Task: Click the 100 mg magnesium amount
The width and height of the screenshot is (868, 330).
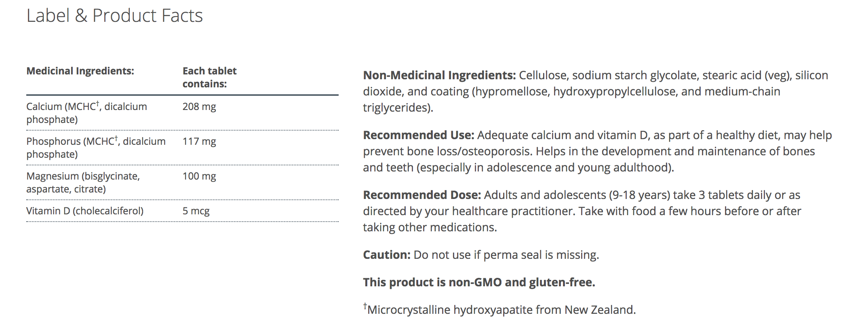Action: point(199,176)
